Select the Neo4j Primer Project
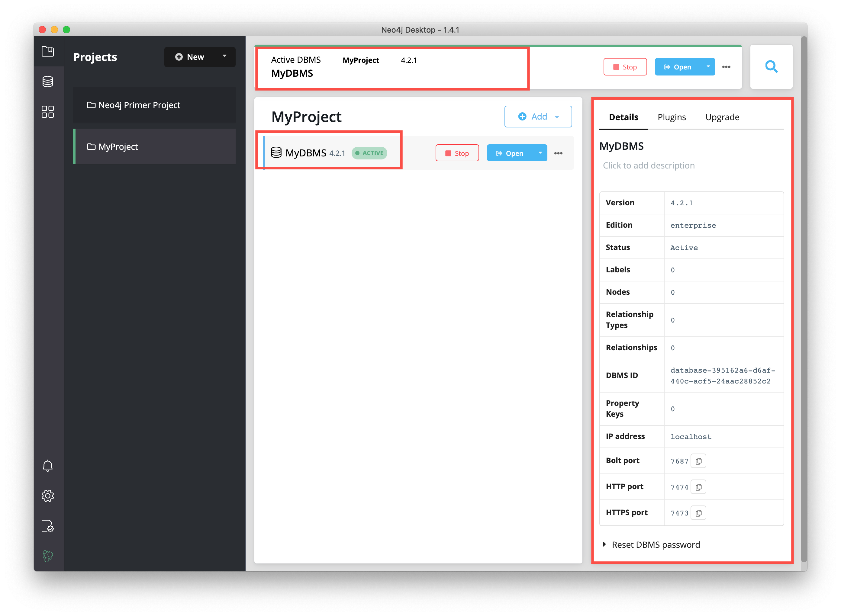The width and height of the screenshot is (841, 616). 154,105
